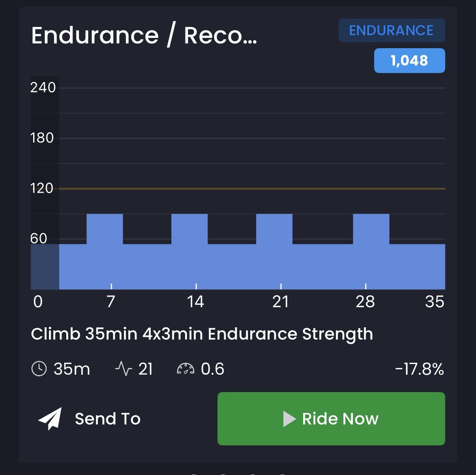Viewport: 476px width, 475px height.
Task: Click the clock duration icon
Action: [x=39, y=369]
